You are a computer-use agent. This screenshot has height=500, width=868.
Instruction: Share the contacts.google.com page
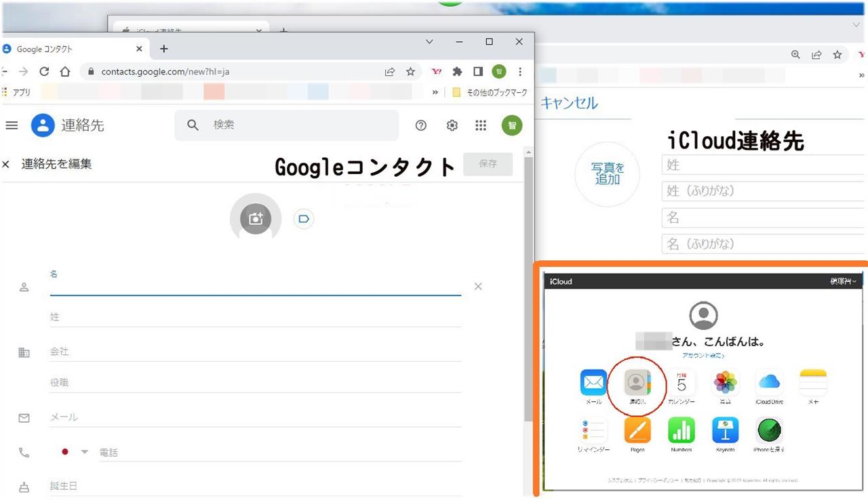pos(390,71)
